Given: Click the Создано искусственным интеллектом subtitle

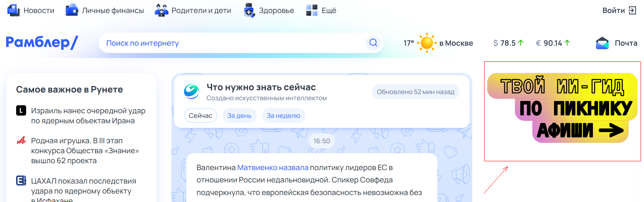Looking at the screenshot, I should tap(267, 98).
